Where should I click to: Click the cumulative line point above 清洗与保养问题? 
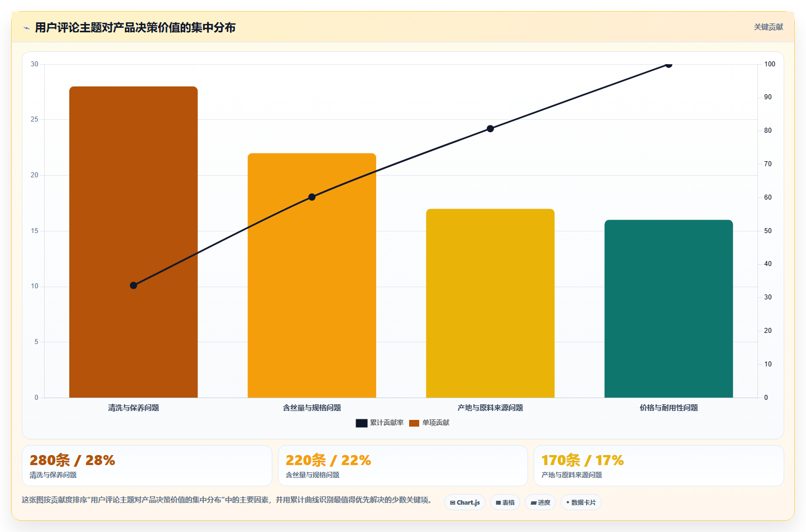tap(133, 286)
